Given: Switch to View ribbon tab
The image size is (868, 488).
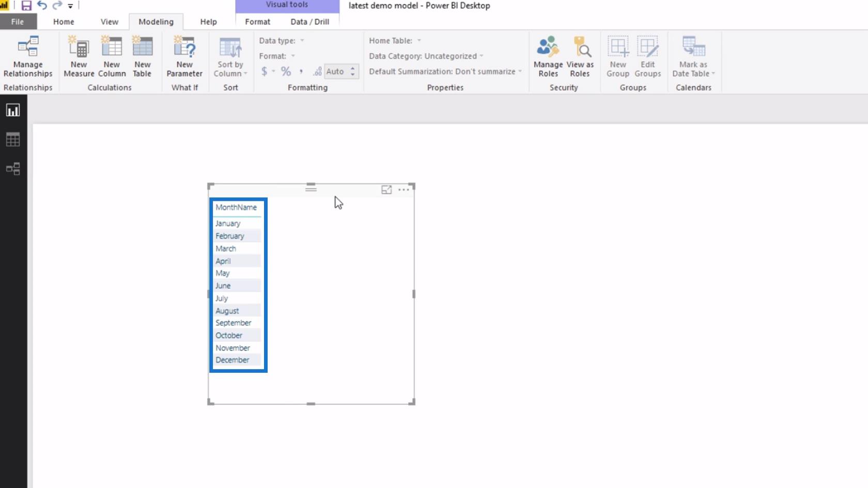Looking at the screenshot, I should [110, 22].
